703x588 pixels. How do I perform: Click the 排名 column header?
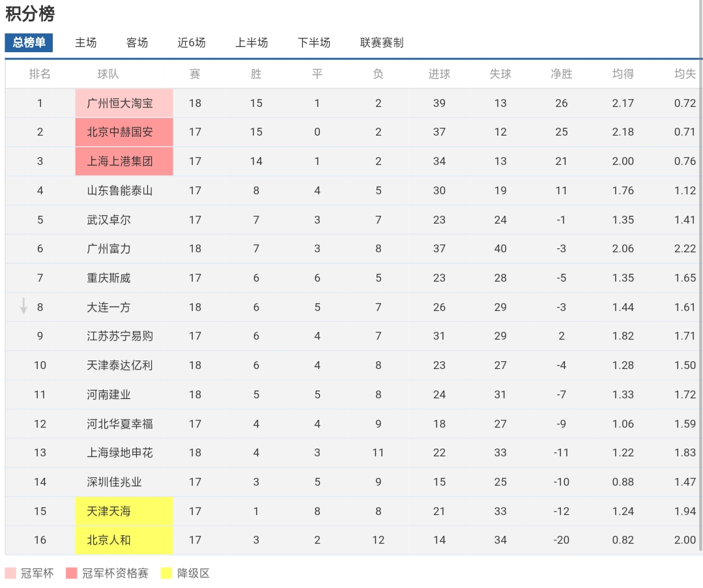pos(40,74)
